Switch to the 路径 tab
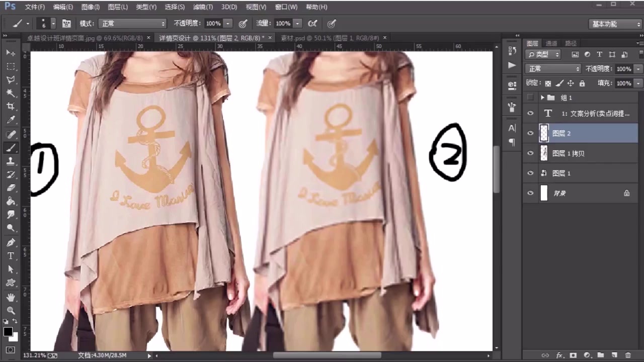 [x=571, y=43]
